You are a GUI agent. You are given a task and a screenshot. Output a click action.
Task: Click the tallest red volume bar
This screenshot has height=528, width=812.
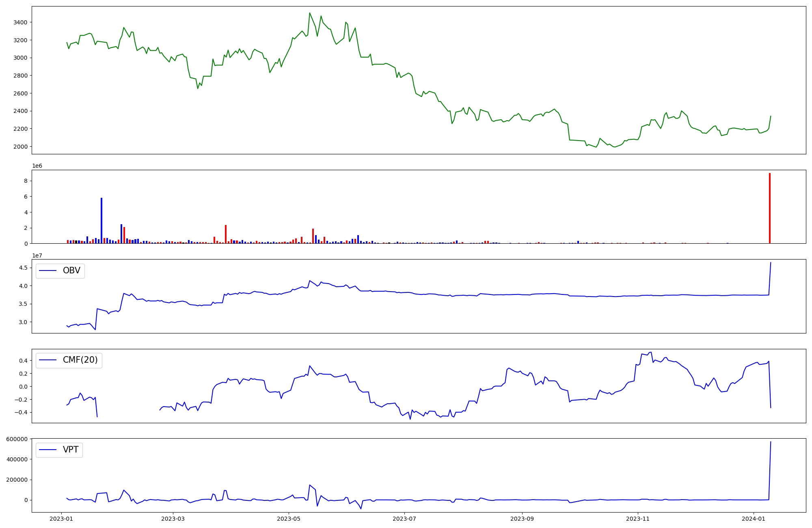coord(769,208)
